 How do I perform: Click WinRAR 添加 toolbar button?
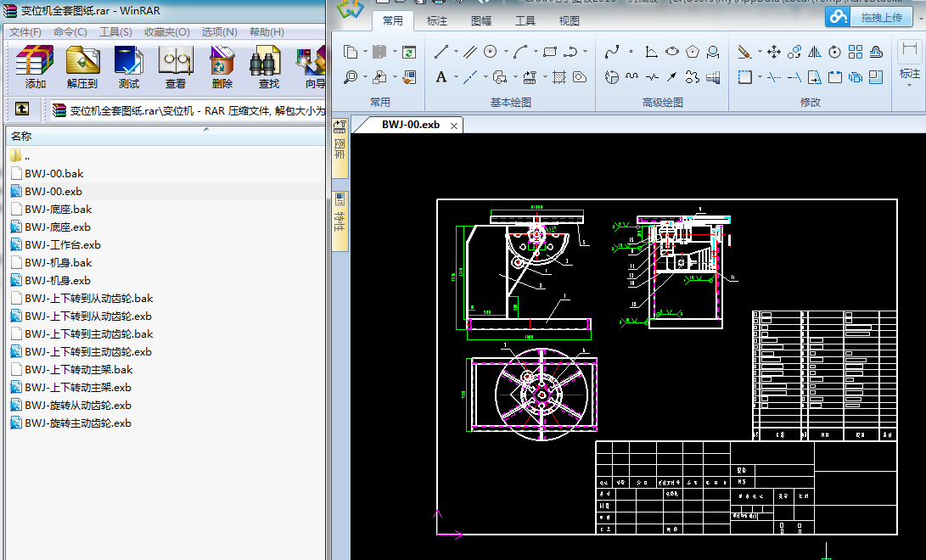[x=35, y=67]
